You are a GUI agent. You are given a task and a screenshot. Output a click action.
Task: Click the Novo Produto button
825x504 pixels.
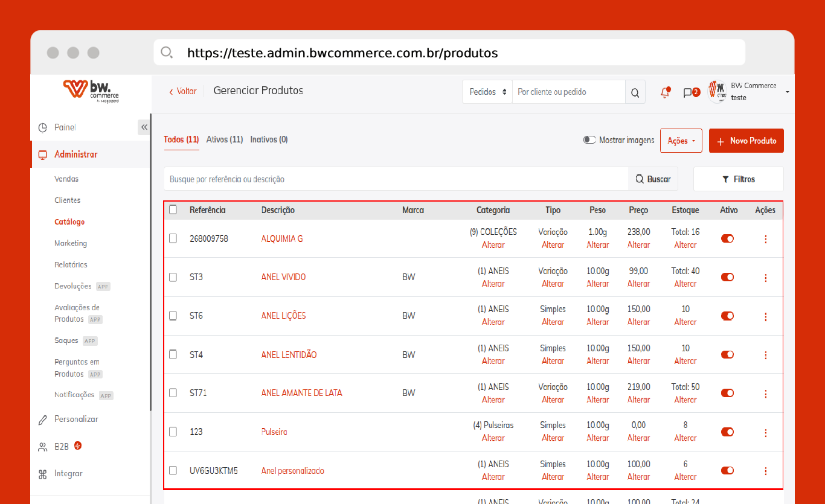click(746, 141)
